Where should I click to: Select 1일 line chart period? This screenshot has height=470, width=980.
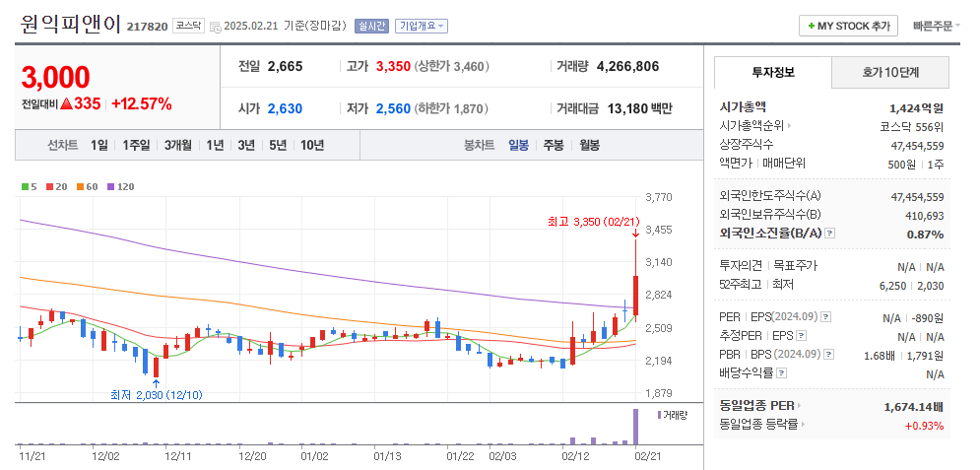coord(98,145)
